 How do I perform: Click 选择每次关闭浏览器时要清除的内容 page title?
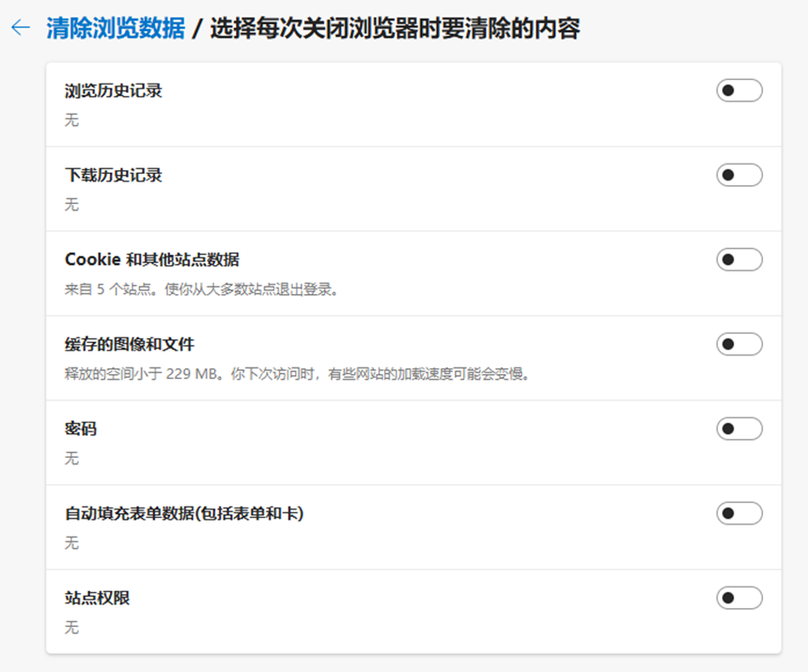click(396, 28)
